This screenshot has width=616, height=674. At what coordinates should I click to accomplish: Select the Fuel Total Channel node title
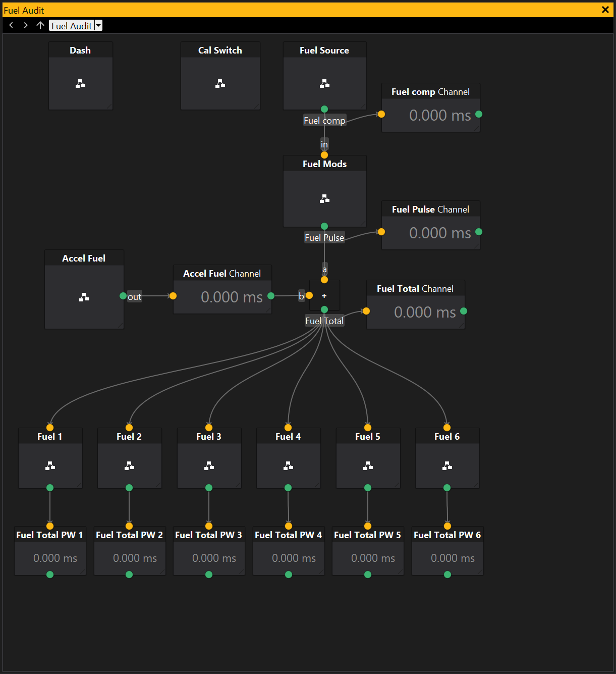click(415, 289)
